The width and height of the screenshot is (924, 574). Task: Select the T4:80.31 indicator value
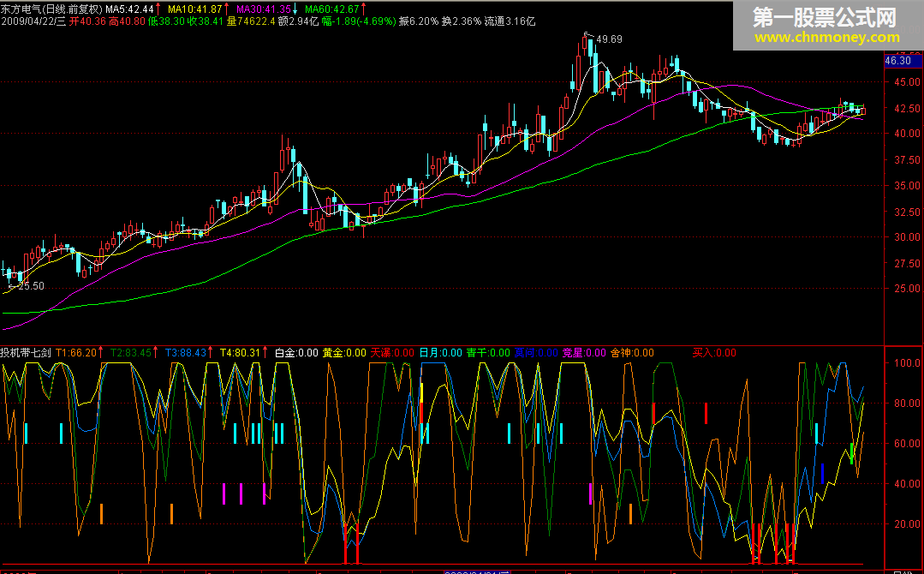(240, 353)
